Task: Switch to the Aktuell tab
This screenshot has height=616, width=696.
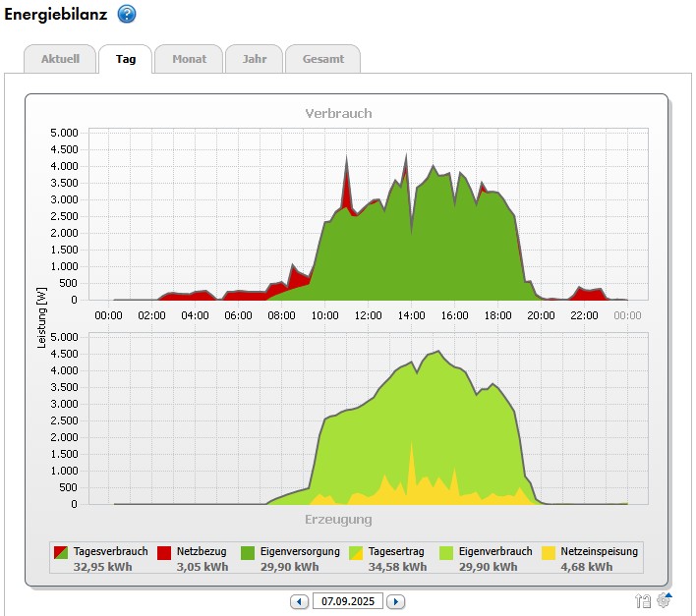Action: pos(59,59)
